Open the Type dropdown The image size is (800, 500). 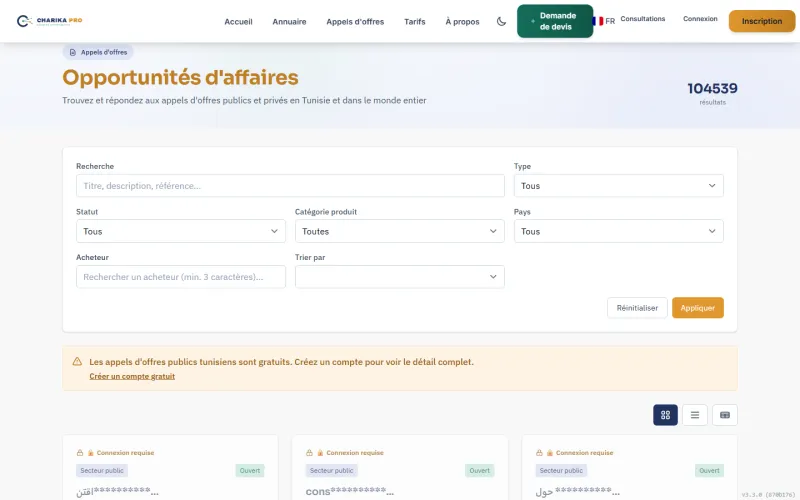click(618, 186)
